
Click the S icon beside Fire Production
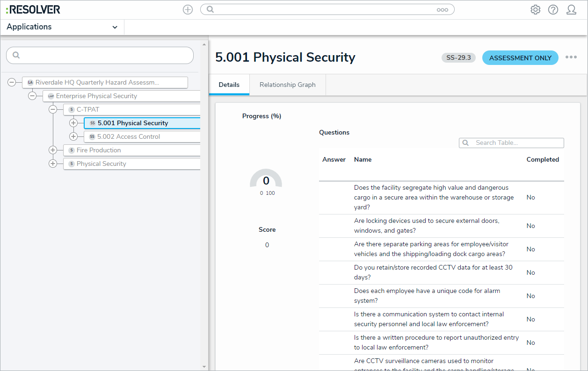click(72, 150)
